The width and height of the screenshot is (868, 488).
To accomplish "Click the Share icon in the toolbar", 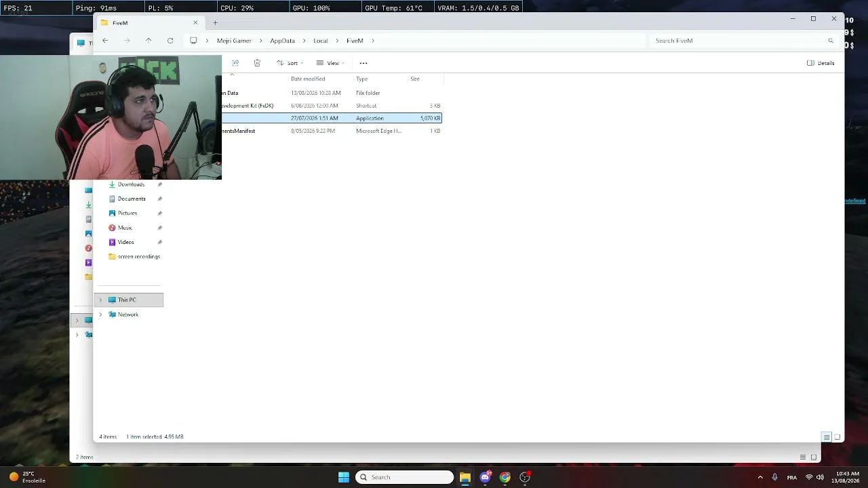I will [235, 63].
